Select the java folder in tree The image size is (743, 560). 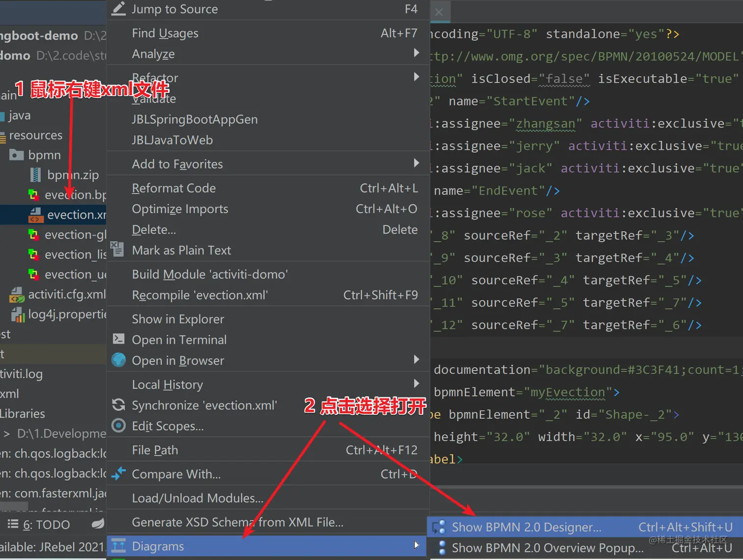tap(20, 115)
